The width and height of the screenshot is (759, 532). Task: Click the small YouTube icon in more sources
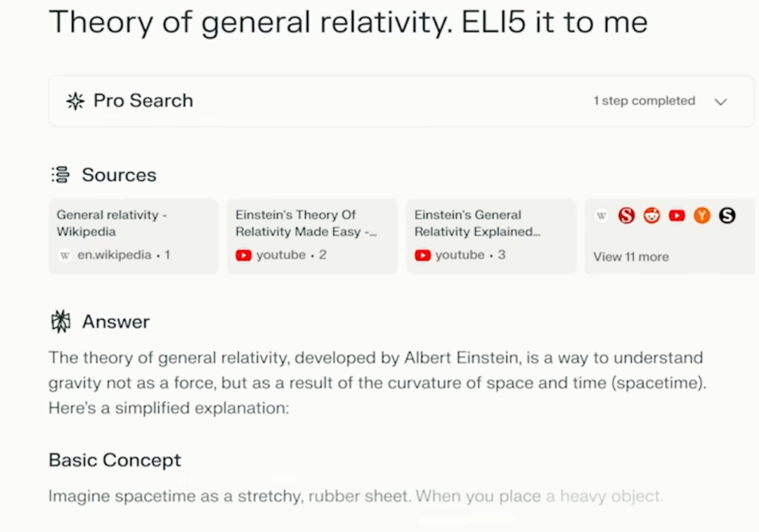tap(677, 216)
